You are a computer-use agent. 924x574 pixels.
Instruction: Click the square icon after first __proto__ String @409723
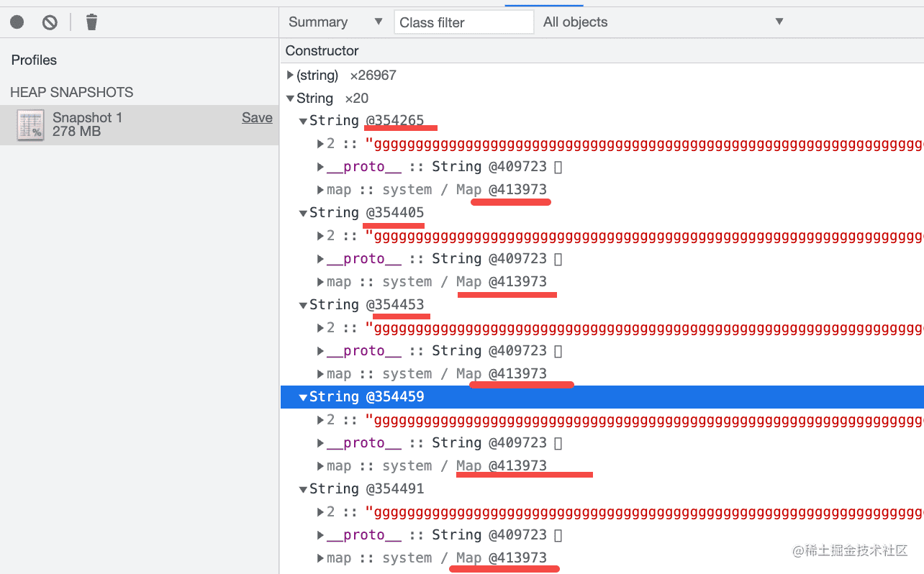558,167
